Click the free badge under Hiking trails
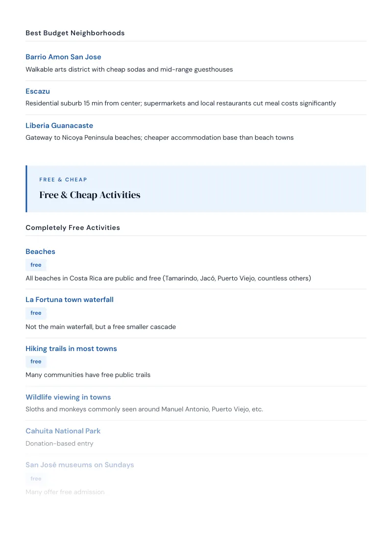Screen dimensions: 392x555 [x=36, y=361]
